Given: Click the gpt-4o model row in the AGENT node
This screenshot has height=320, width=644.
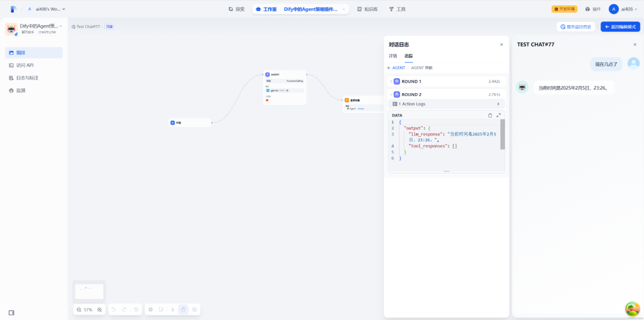Looking at the screenshot, I should click(284, 90).
